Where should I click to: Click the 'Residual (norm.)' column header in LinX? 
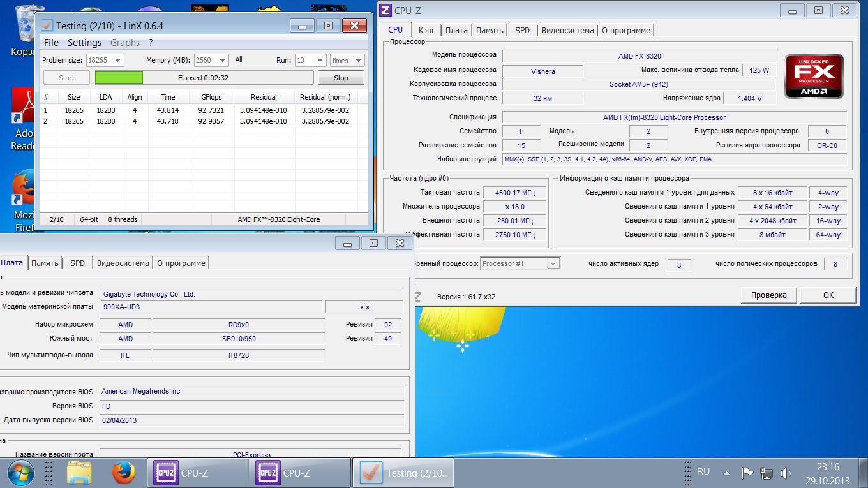pos(325,97)
